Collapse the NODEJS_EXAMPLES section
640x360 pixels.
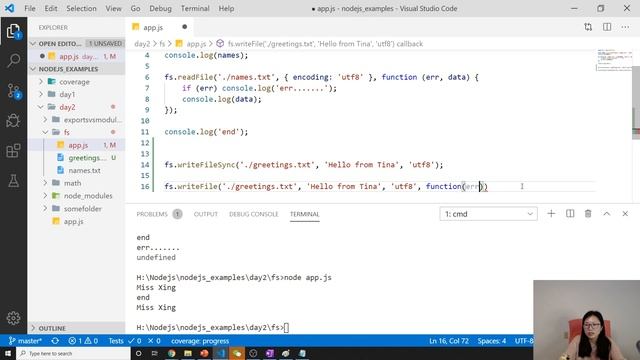pos(33,69)
